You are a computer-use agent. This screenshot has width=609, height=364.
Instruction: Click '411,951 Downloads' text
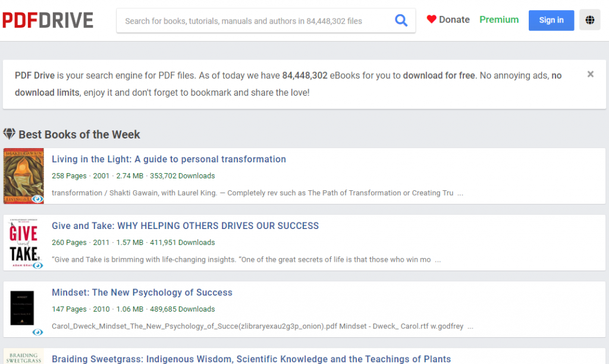coord(182,243)
